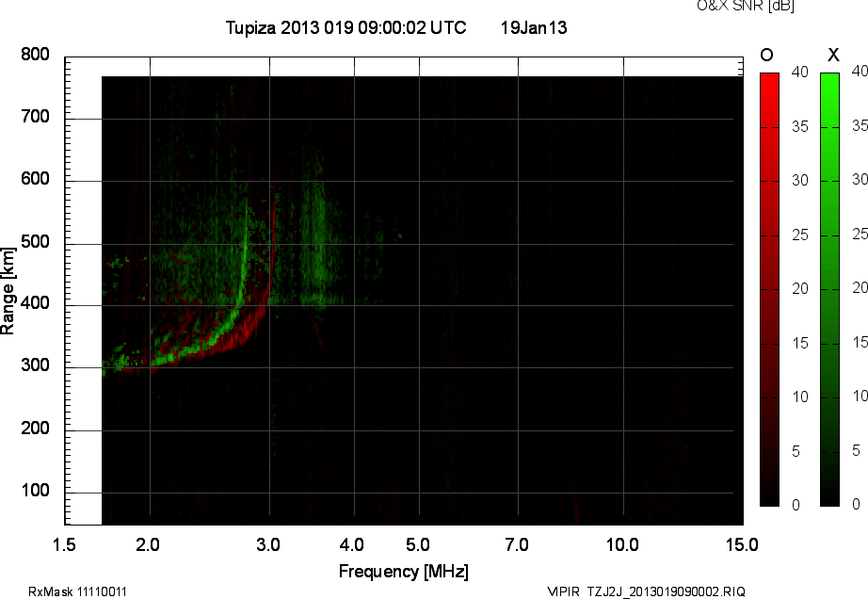This screenshot has height=599, width=868.
Task: Click the date label '19Jan13'
Action: 534,27
